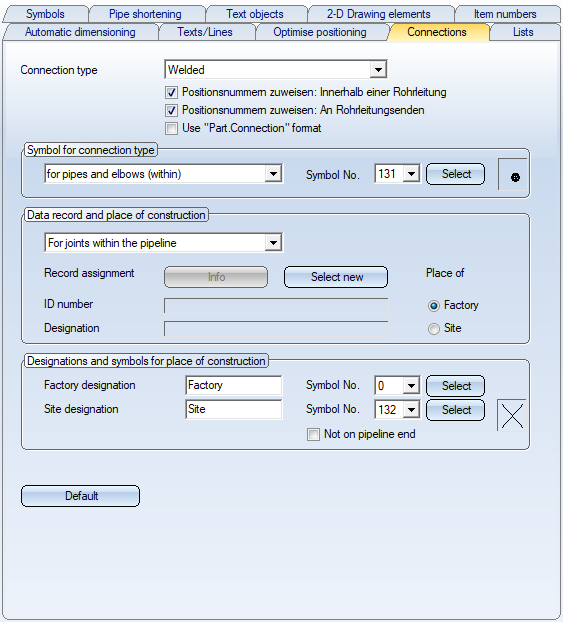Switch to Automatic dimensioning tab
The image size is (563, 622).
click(x=80, y=32)
